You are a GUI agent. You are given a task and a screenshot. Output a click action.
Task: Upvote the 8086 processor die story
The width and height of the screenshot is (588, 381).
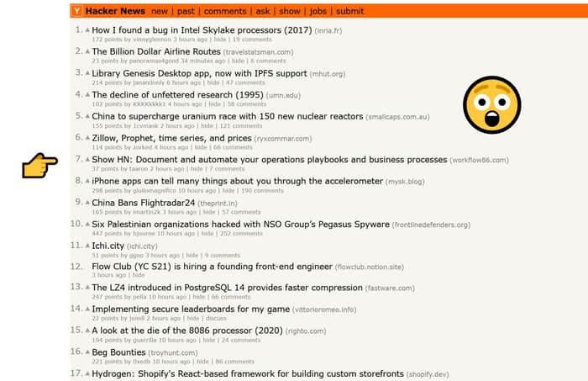[87, 331]
